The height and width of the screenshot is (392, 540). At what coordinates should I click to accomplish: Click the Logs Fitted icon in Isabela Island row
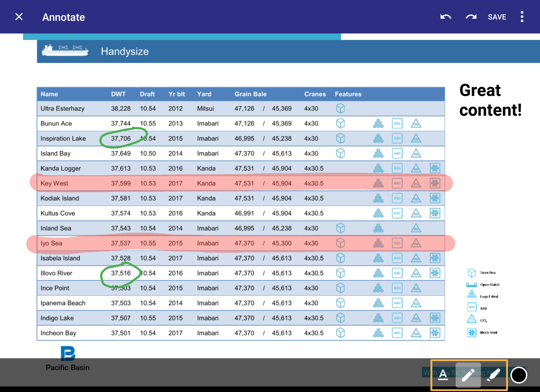pos(378,258)
